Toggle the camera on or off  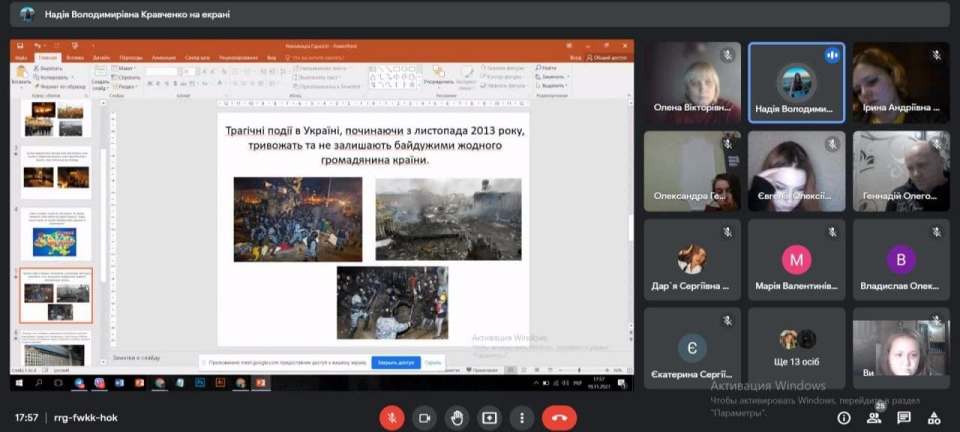(x=425, y=417)
